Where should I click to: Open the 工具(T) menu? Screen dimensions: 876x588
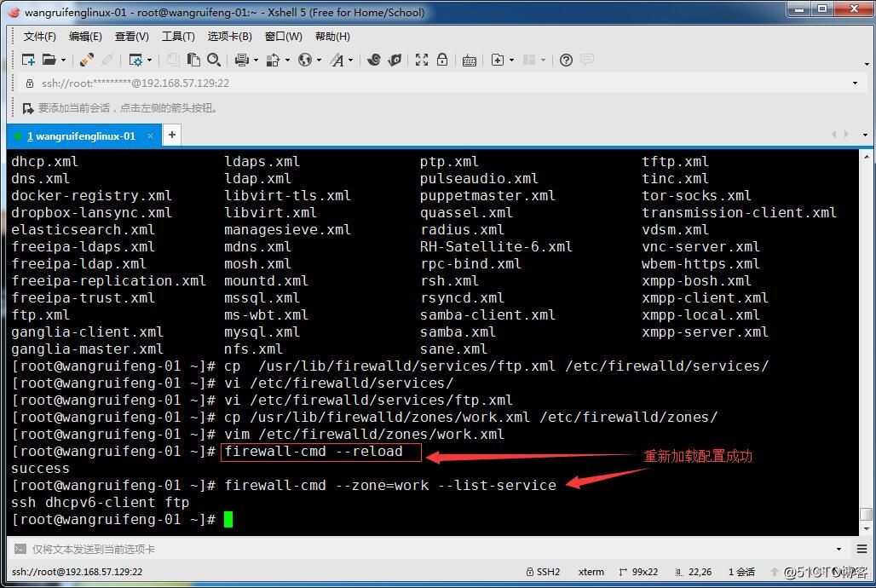tap(178, 37)
